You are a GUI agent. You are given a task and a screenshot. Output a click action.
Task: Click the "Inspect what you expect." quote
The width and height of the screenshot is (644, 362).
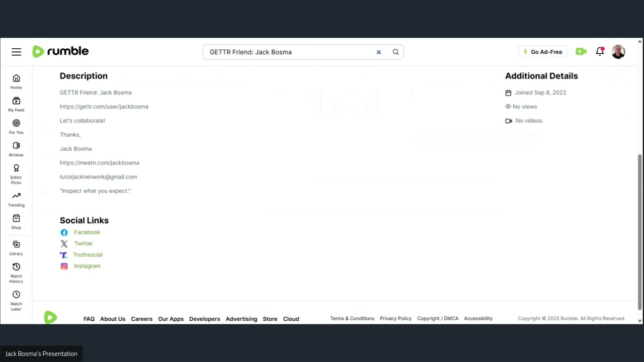pyautogui.click(x=95, y=191)
